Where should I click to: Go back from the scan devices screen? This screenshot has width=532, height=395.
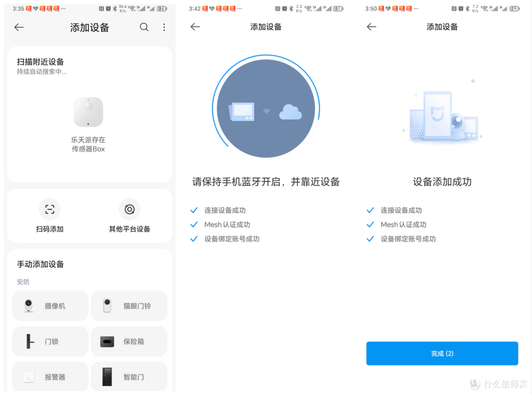tap(19, 27)
